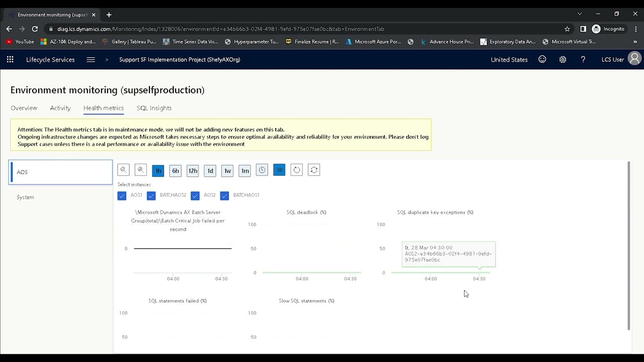Screen dimensions: 644x362
Task: Click the Batch Critical Job chart line
Action: [x=183, y=248]
